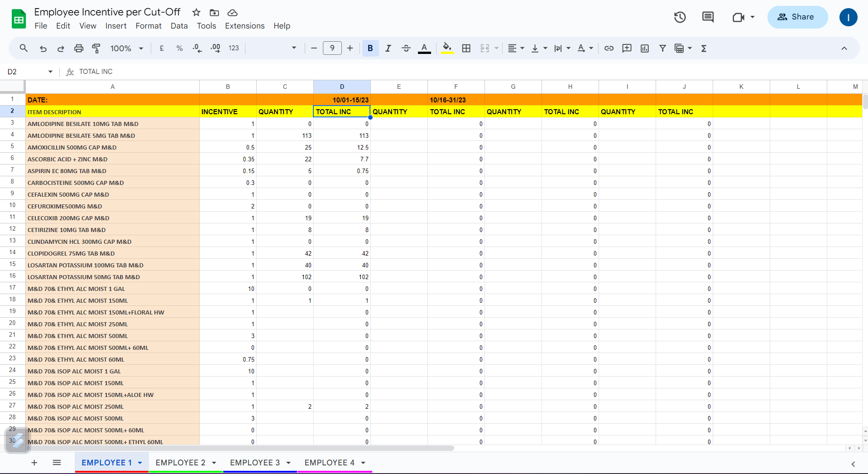Format as percent icon
Screen dimensions: 868x474
point(179,48)
